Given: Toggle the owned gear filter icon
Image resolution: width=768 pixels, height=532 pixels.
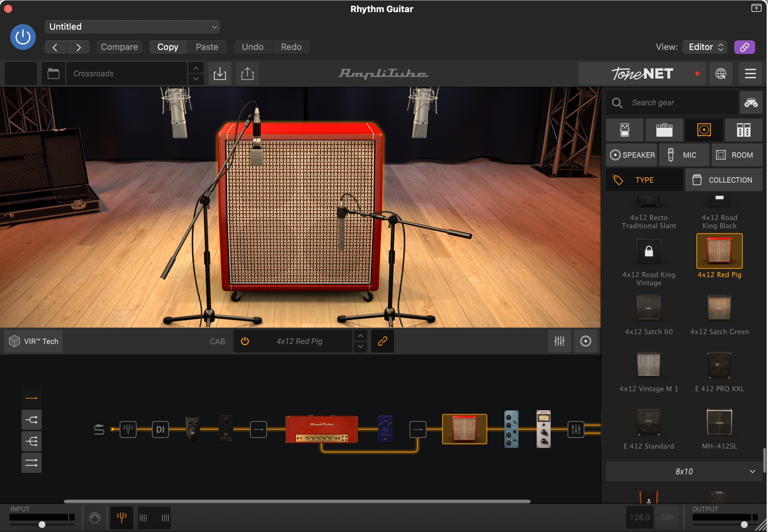Looking at the screenshot, I should 751,103.
